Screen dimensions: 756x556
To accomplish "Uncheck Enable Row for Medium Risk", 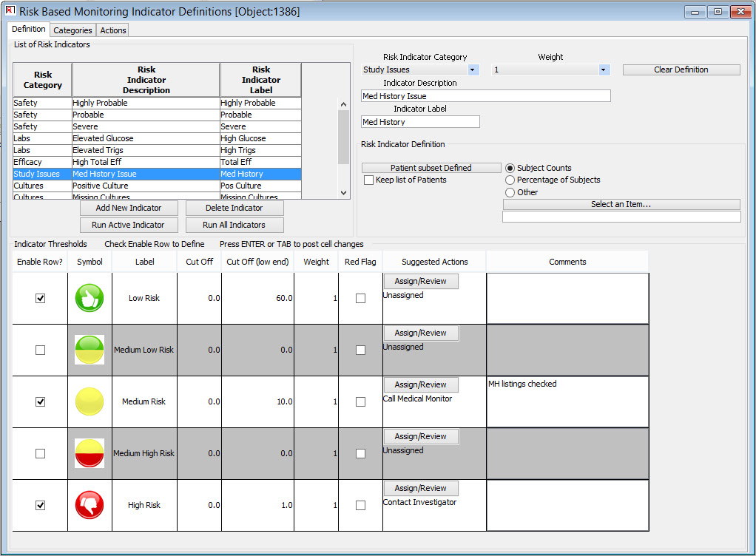I will [41, 401].
